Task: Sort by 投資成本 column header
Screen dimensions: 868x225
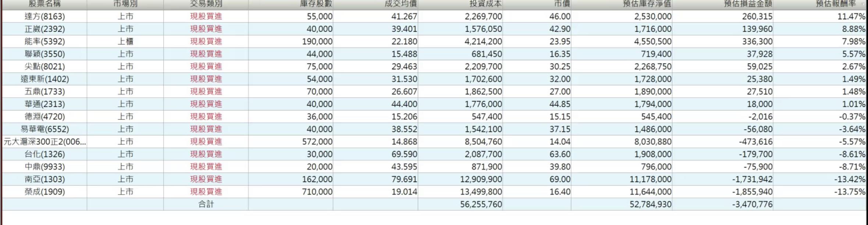Action: click(x=485, y=4)
